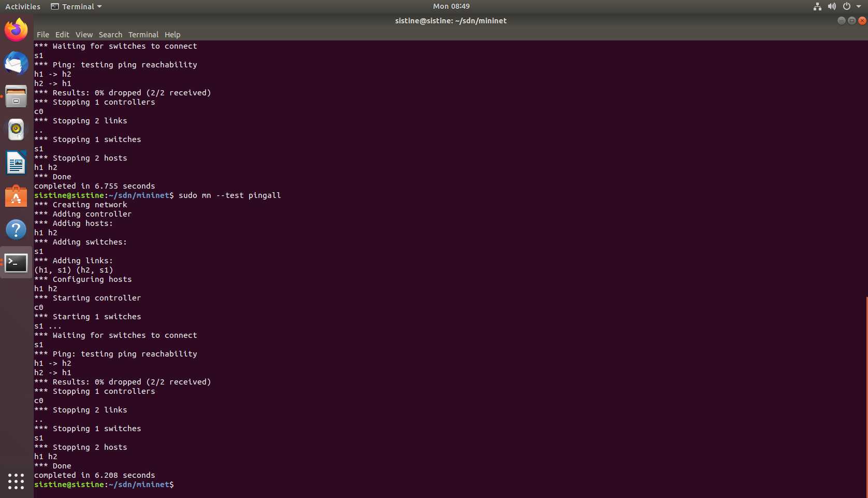
Task: Open Rhythmbox music player in dock
Action: tap(16, 130)
